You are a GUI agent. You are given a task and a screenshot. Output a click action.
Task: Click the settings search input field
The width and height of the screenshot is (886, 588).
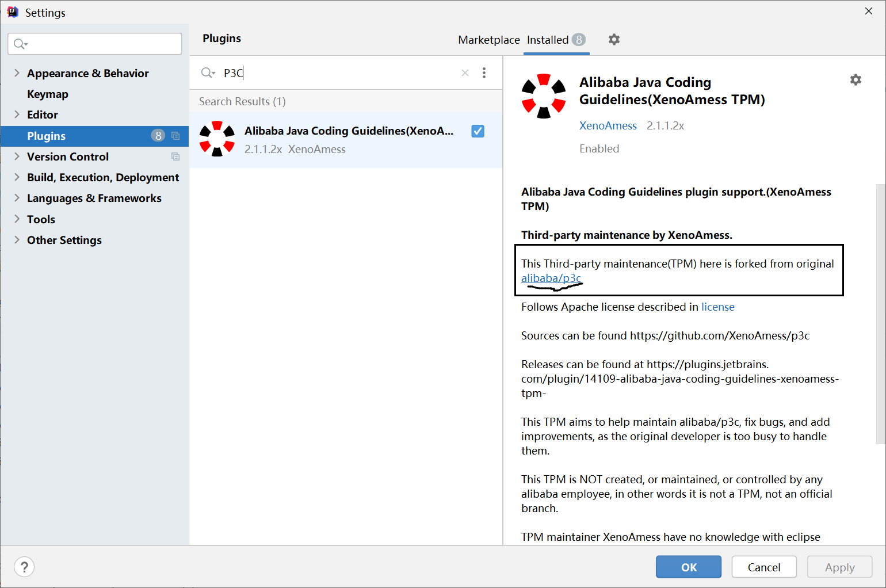[x=95, y=44]
